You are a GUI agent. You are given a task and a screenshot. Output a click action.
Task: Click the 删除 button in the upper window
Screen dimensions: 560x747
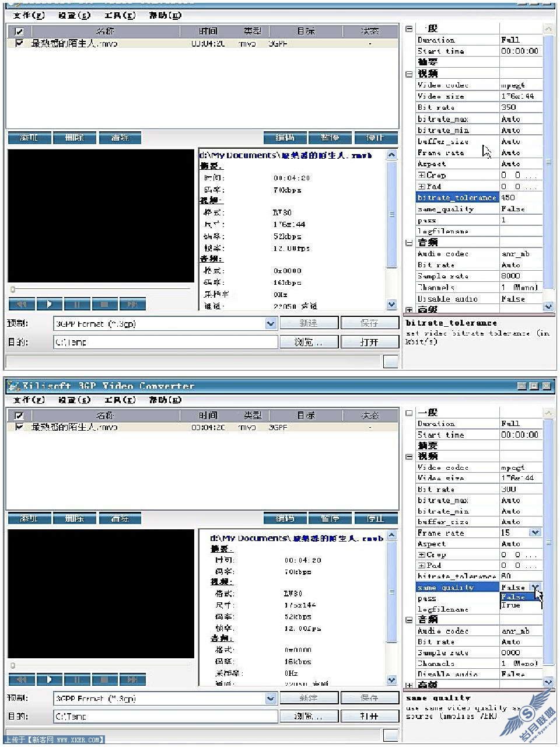point(75,138)
